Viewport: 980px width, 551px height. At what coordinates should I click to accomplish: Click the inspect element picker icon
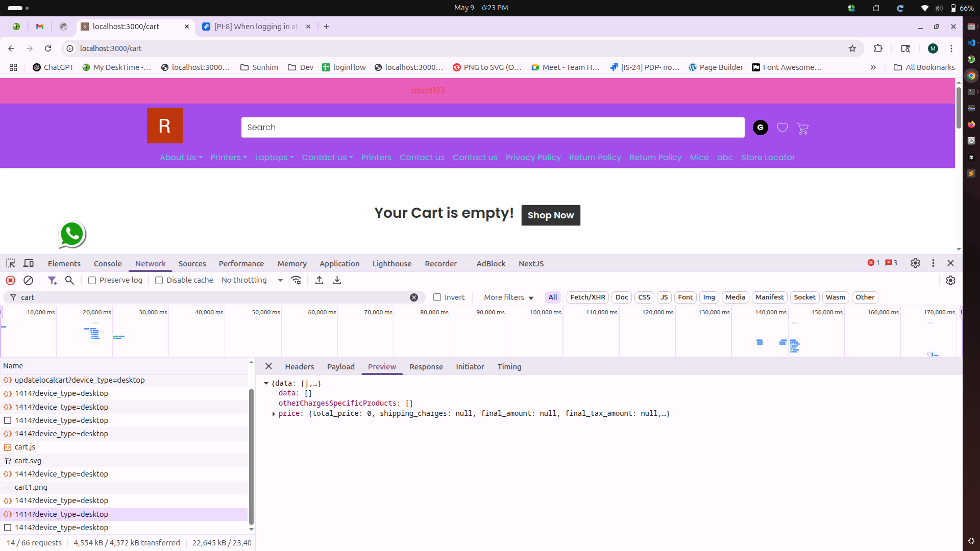[x=10, y=263]
